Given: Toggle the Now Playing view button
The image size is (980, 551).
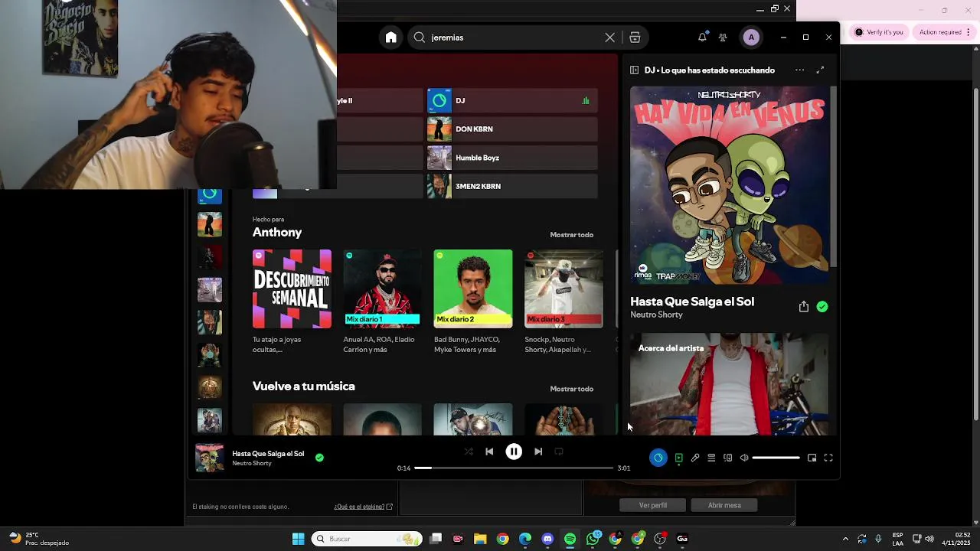Looking at the screenshot, I should point(678,458).
